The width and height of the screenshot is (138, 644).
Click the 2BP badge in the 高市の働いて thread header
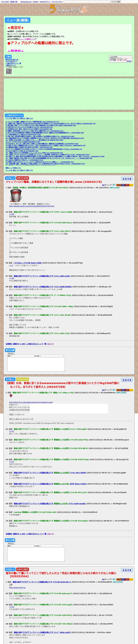(114, 579)
